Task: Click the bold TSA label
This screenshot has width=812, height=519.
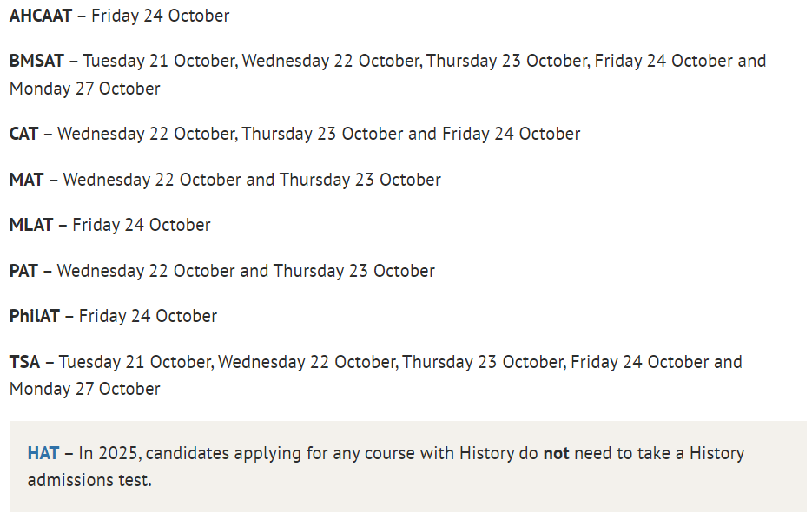Action: coord(24,362)
